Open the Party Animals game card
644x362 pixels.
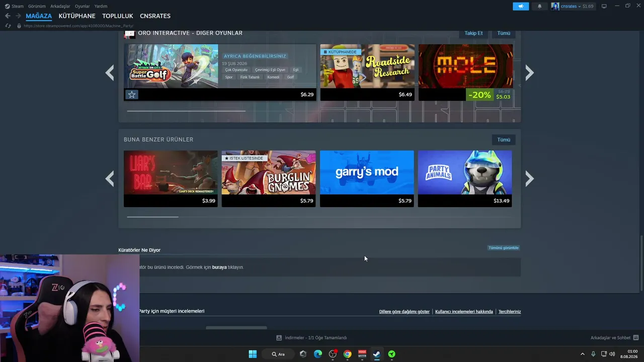point(465,178)
